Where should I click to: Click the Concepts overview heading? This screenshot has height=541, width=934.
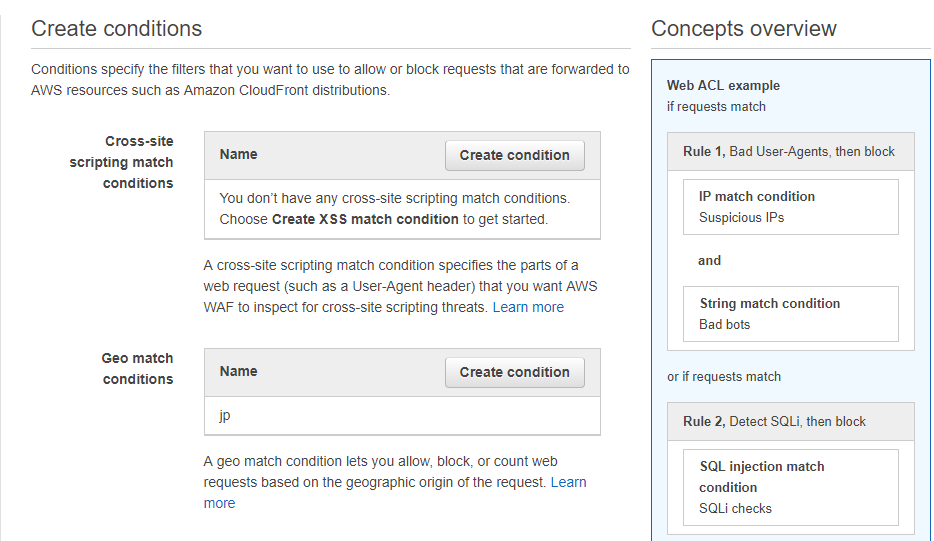(744, 28)
